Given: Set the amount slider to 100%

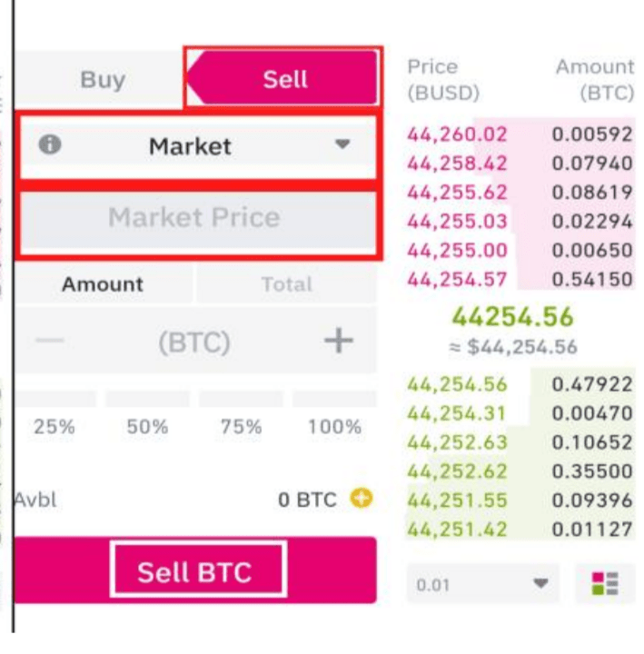Looking at the screenshot, I should pos(333,400).
